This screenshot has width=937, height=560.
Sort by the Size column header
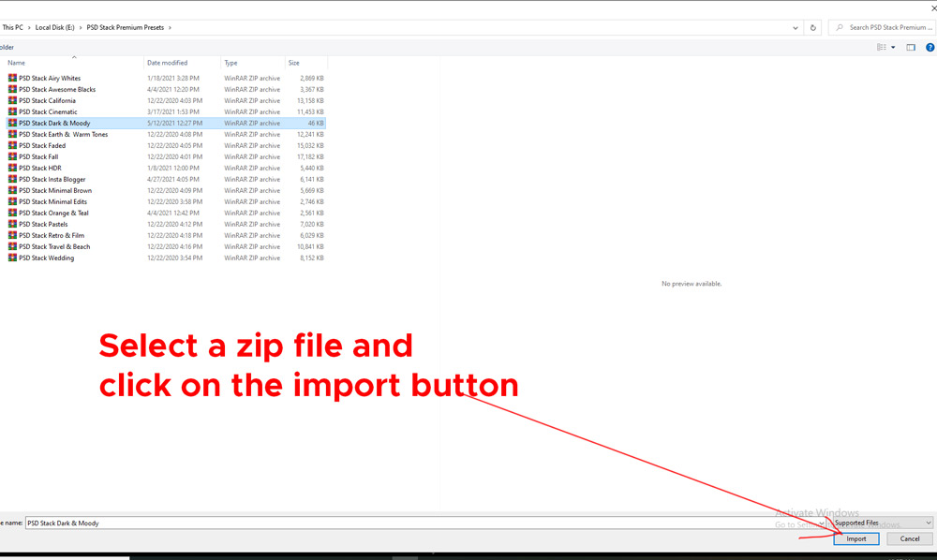pyautogui.click(x=306, y=63)
